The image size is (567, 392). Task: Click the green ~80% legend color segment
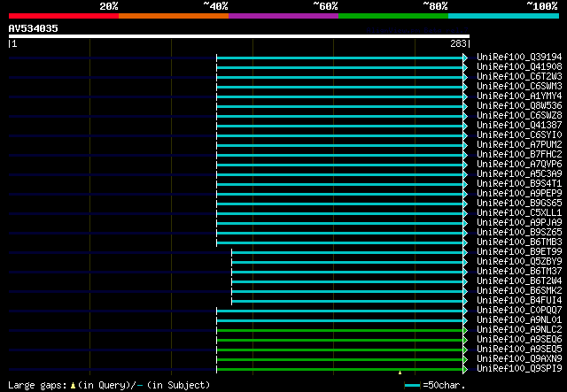tap(393, 16)
